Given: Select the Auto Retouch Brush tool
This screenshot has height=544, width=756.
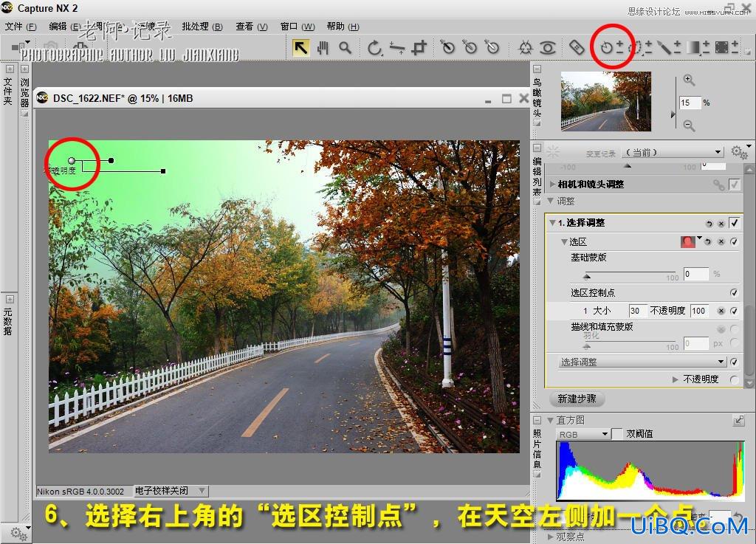Looking at the screenshot, I should [577, 47].
